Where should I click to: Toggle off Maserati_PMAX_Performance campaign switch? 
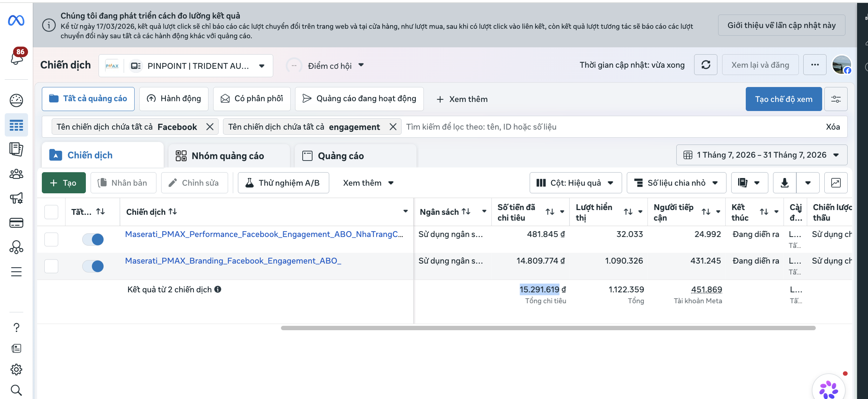[x=93, y=239]
